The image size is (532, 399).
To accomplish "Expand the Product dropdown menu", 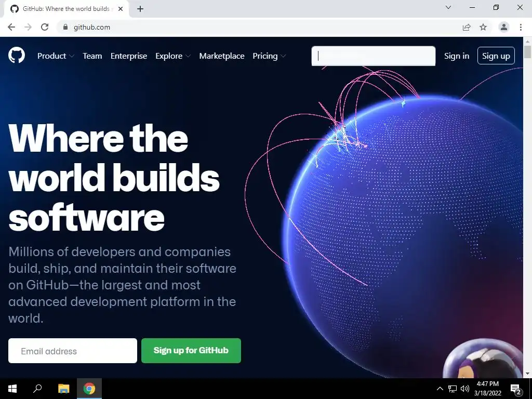I will point(56,56).
